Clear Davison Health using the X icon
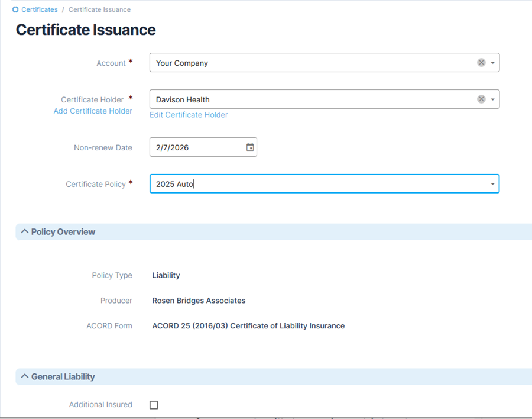 pos(481,99)
